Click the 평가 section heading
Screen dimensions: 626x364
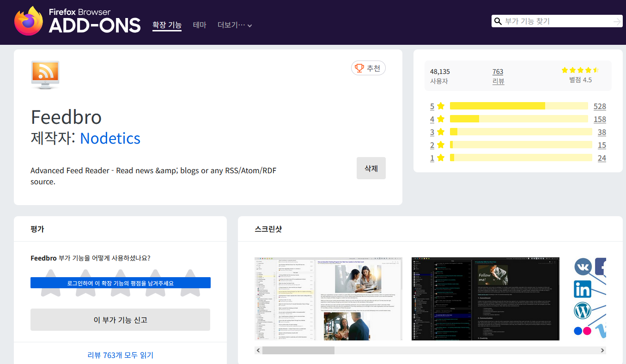point(37,229)
